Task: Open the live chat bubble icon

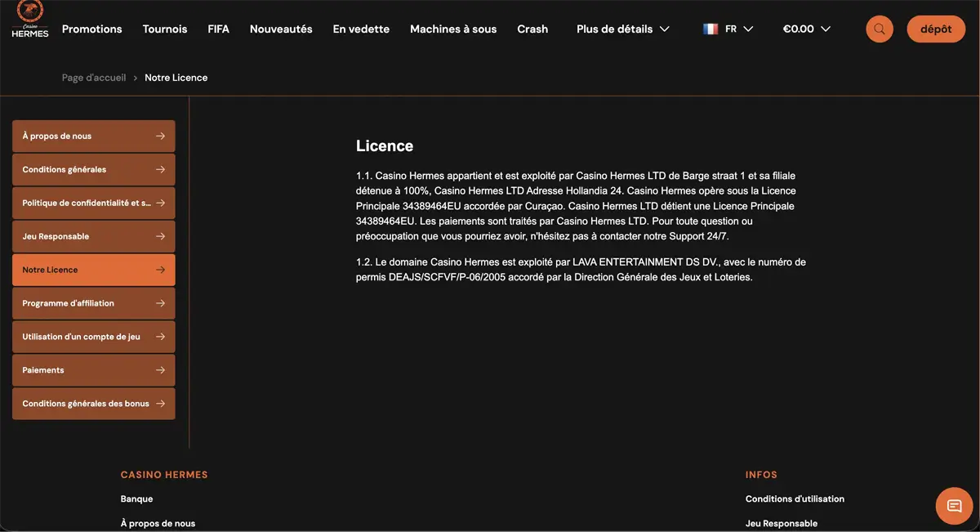Action: tap(954, 506)
